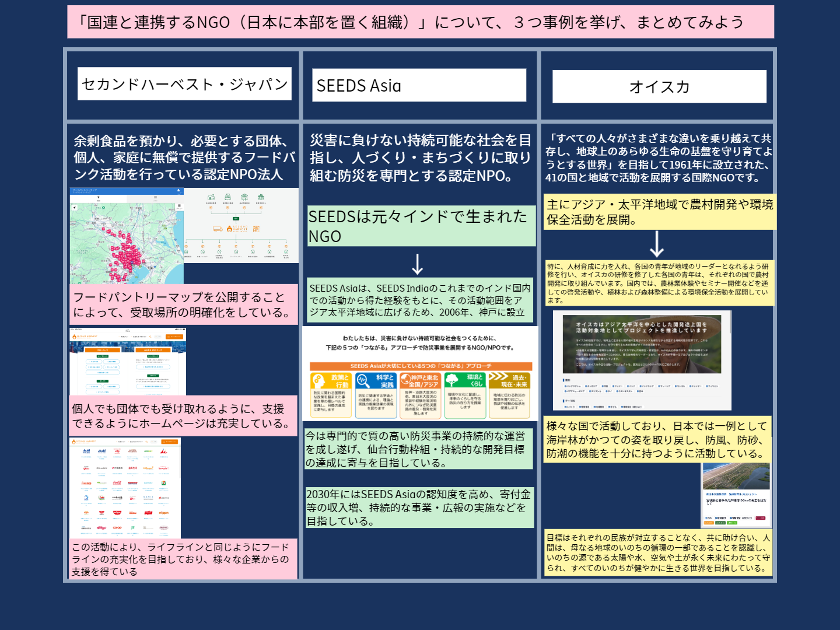Viewport: 840px width, 630px height.
Task: Select the pink フードパントリーマップを公開 text box
Action: pos(184,304)
